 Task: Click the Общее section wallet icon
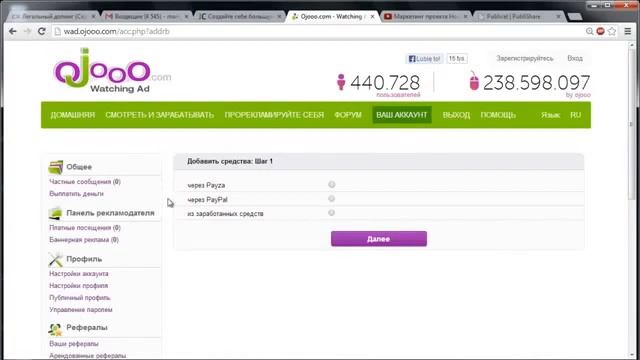[56, 167]
